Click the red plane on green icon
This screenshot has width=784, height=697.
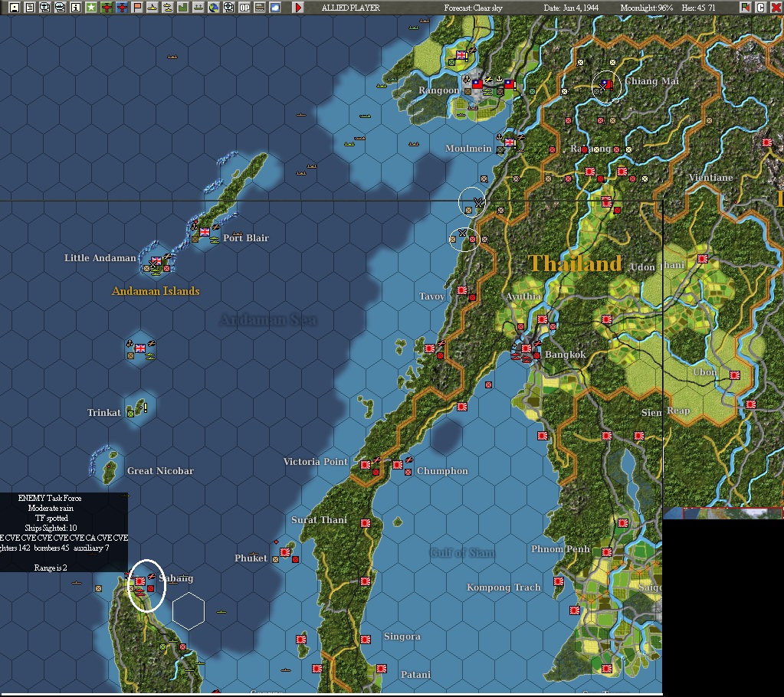coord(107,7)
